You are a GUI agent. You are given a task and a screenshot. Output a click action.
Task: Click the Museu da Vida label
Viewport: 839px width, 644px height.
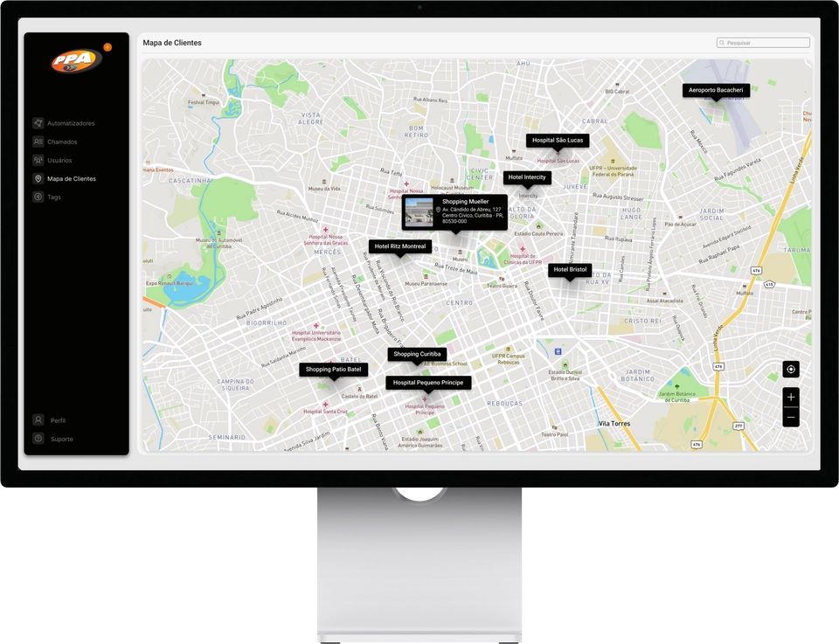pyautogui.click(x=324, y=189)
